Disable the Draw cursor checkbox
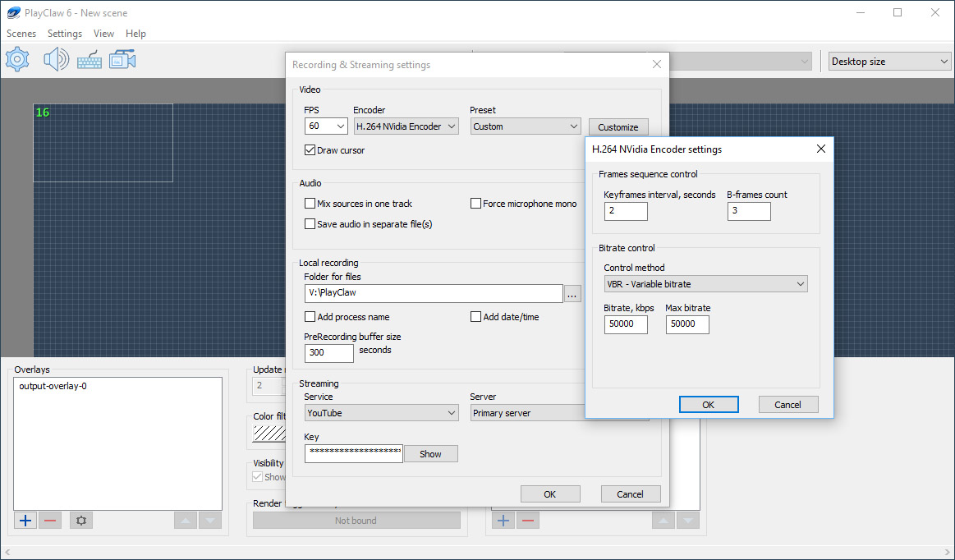This screenshot has width=955, height=560. [310, 149]
